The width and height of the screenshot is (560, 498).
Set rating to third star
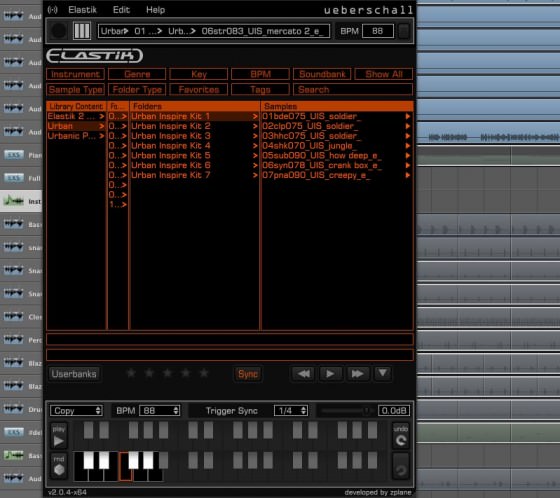click(167, 373)
